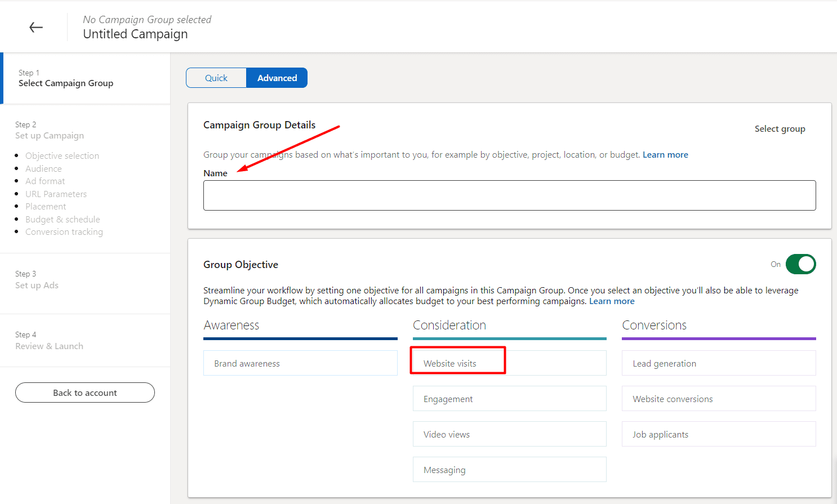Choose the Video views objective
This screenshot has height=504, width=837.
tap(509, 434)
